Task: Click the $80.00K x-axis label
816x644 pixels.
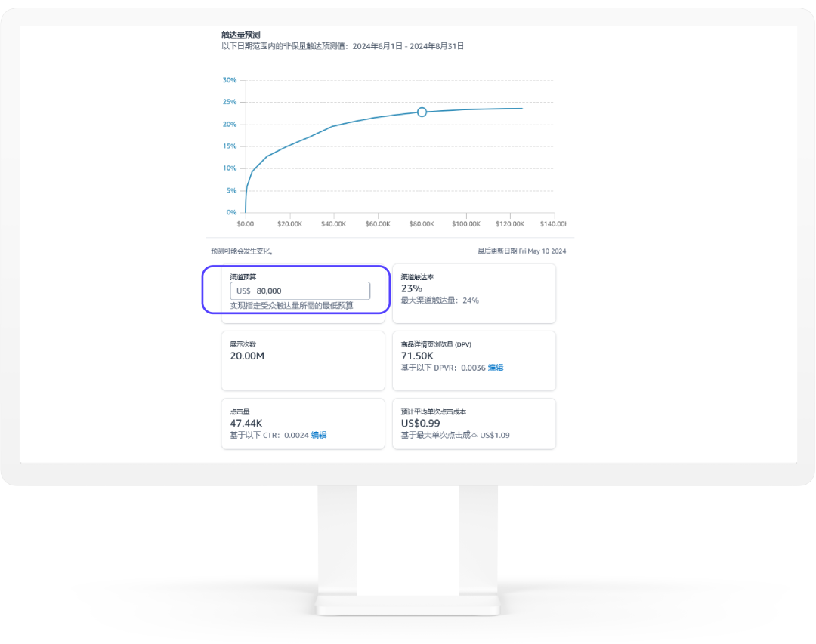Action: [422, 224]
